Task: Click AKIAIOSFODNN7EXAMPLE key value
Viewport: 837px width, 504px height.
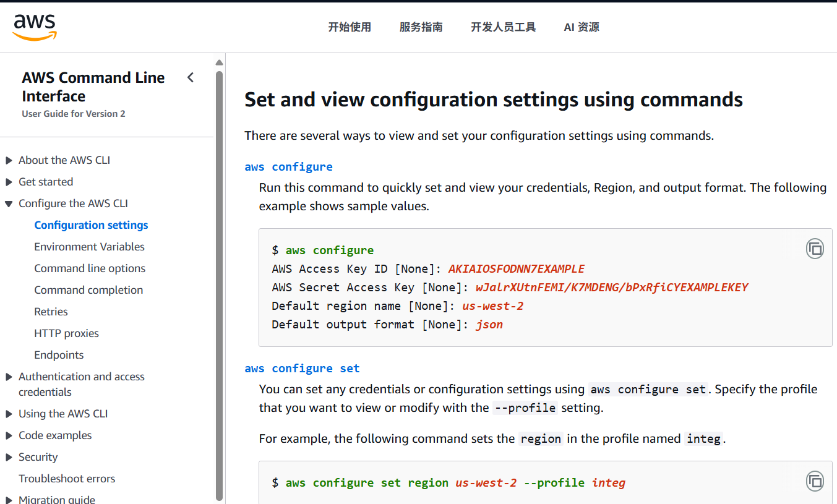Action: pos(517,269)
